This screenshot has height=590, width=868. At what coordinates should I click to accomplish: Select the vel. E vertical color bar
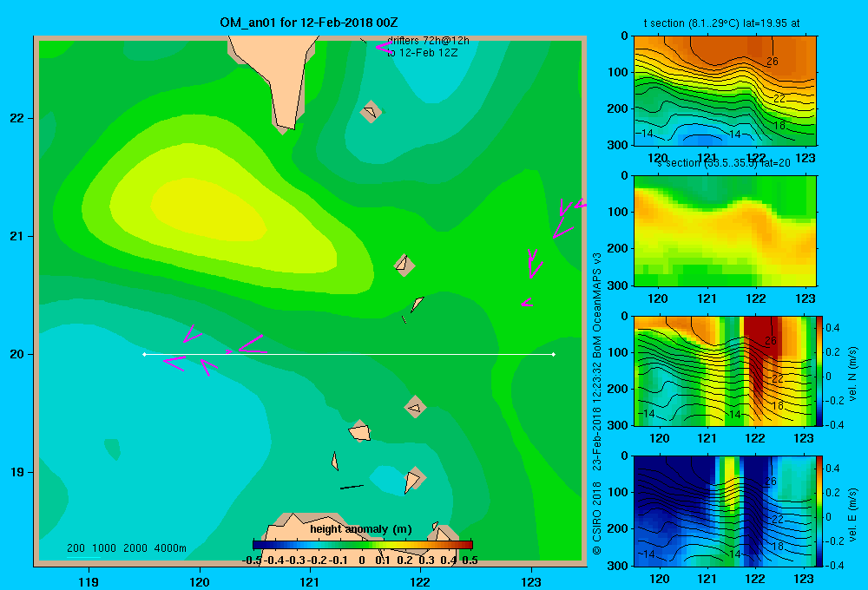pos(819,511)
